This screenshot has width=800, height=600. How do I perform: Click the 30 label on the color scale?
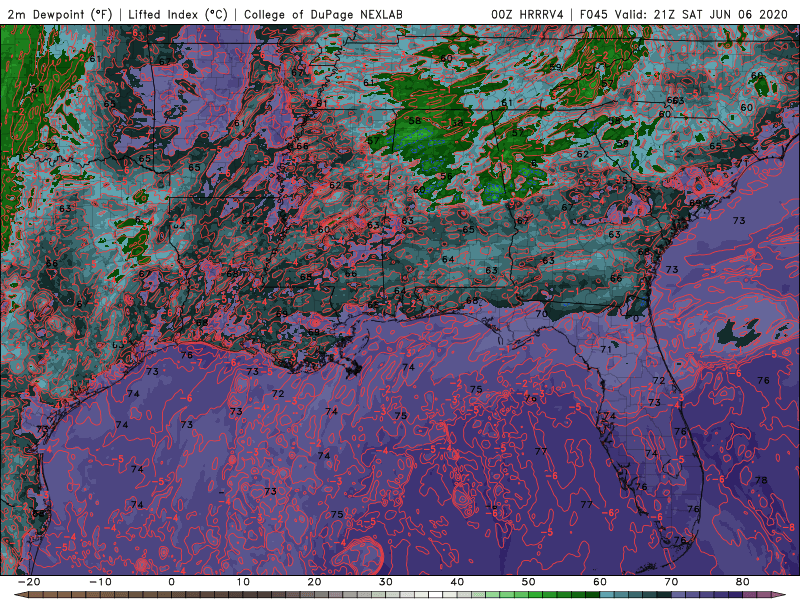coord(386,582)
